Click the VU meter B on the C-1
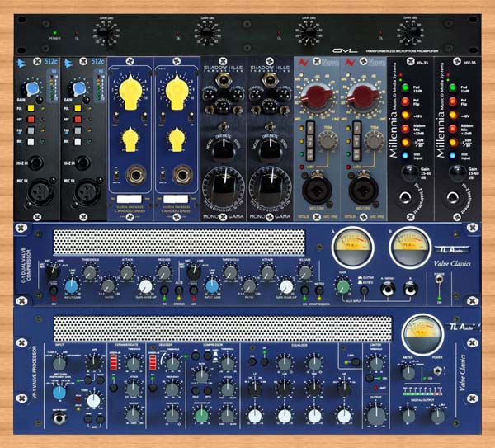The height and width of the screenshot is (448, 495). pos(410,248)
